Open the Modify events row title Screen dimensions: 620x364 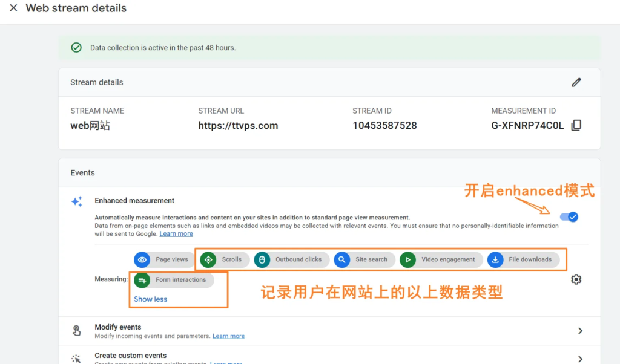[118, 327]
